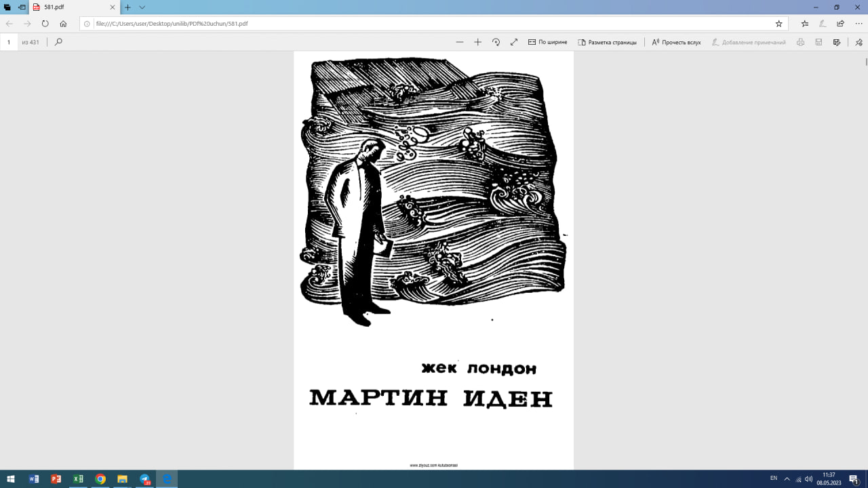Save the PDF document
The height and width of the screenshot is (488, 868).
click(x=818, y=42)
